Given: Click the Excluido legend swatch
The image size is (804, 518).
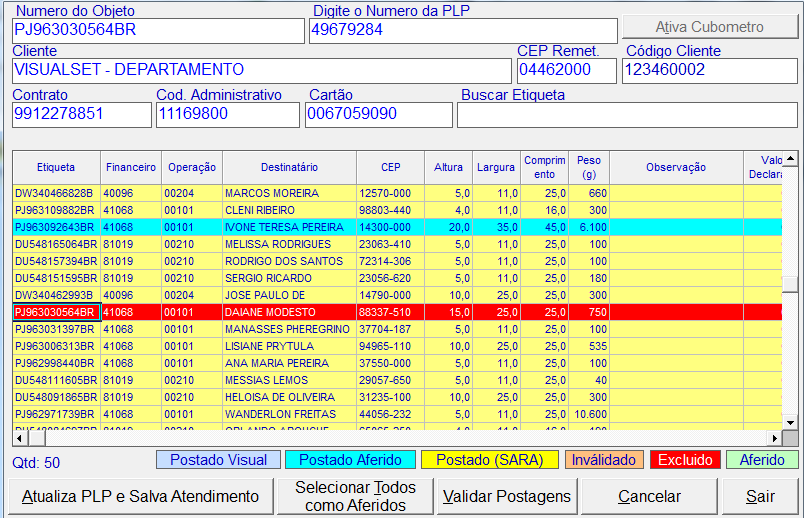Looking at the screenshot, I should tap(685, 460).
